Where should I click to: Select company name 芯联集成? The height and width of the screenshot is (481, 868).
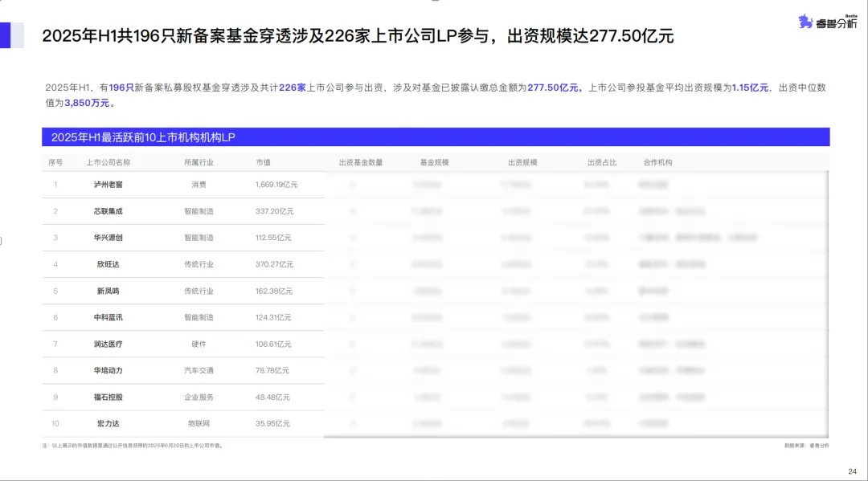pyautogui.click(x=108, y=211)
